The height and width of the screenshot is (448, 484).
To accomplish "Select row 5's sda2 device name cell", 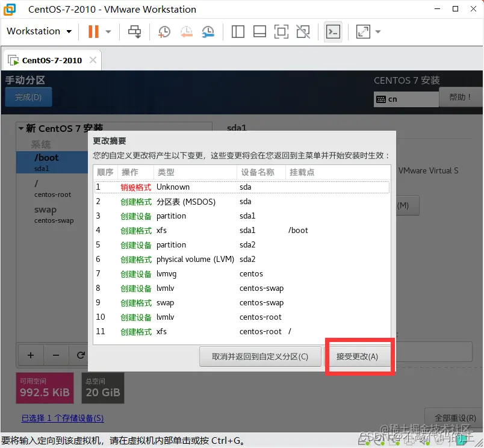I will [x=247, y=245].
